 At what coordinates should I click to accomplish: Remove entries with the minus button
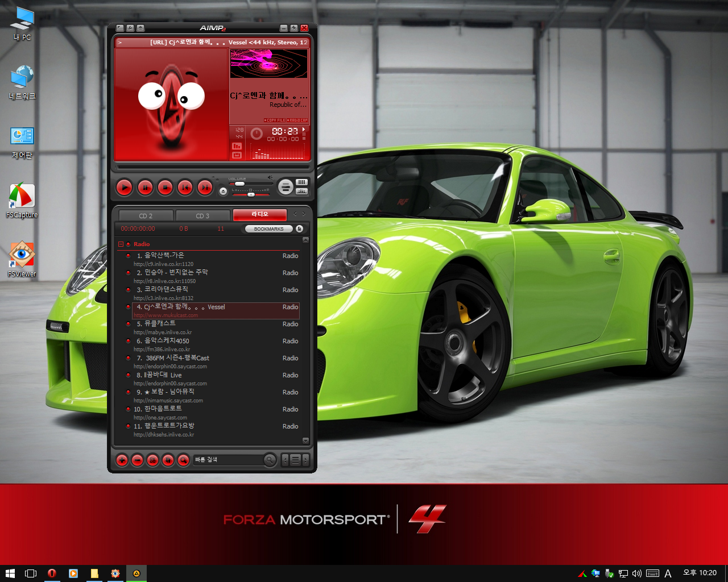pos(137,460)
